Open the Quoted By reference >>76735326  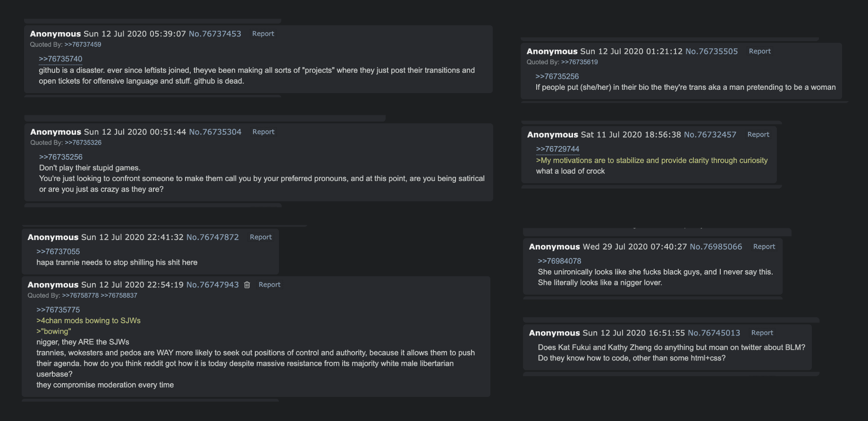[x=83, y=143]
